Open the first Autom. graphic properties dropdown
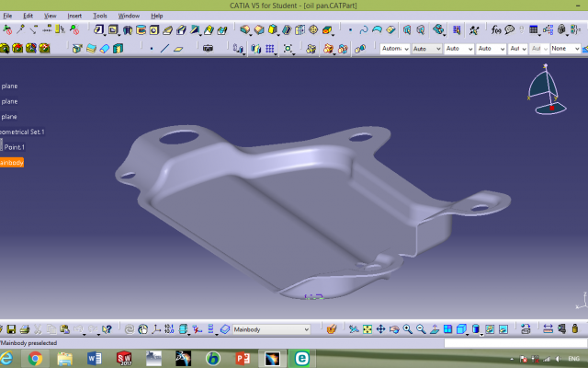The width and height of the screenshot is (588, 368). 394,49
